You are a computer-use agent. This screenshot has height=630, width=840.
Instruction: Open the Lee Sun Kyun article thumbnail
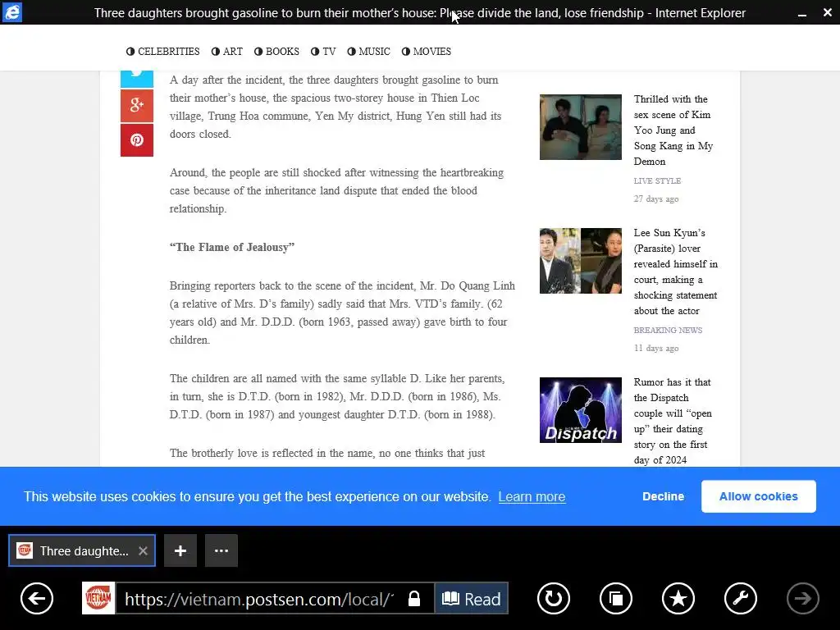[x=581, y=261]
